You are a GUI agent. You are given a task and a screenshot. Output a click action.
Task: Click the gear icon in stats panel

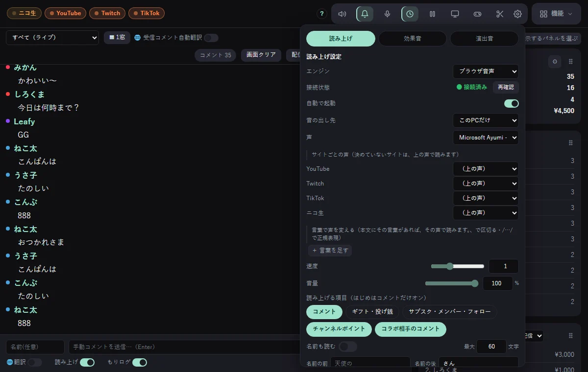555,62
